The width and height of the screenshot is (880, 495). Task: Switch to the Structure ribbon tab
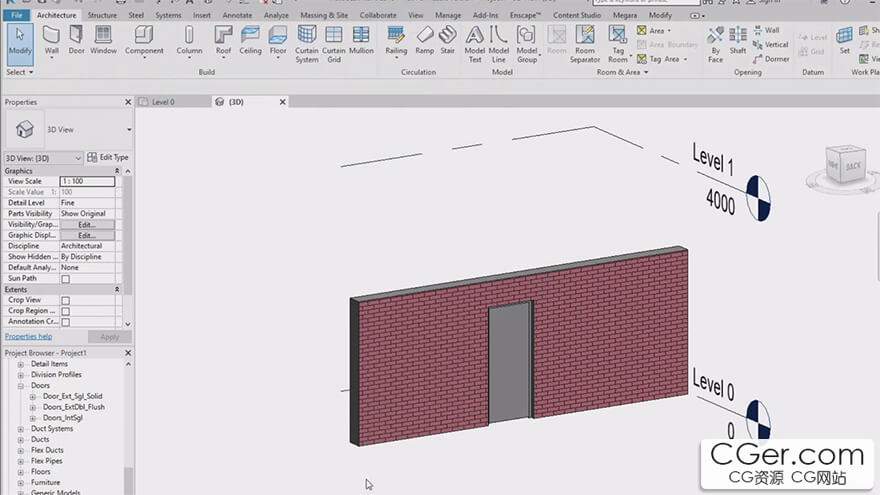(102, 15)
